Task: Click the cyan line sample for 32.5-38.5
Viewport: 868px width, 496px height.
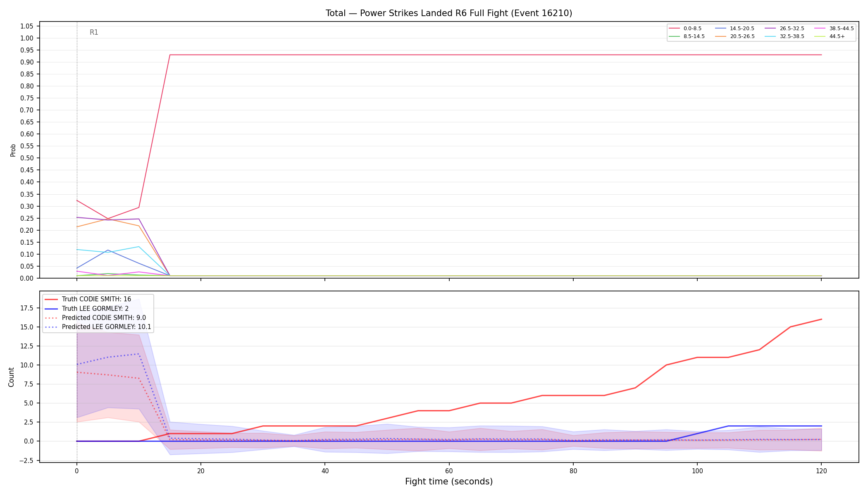Action: 770,36
